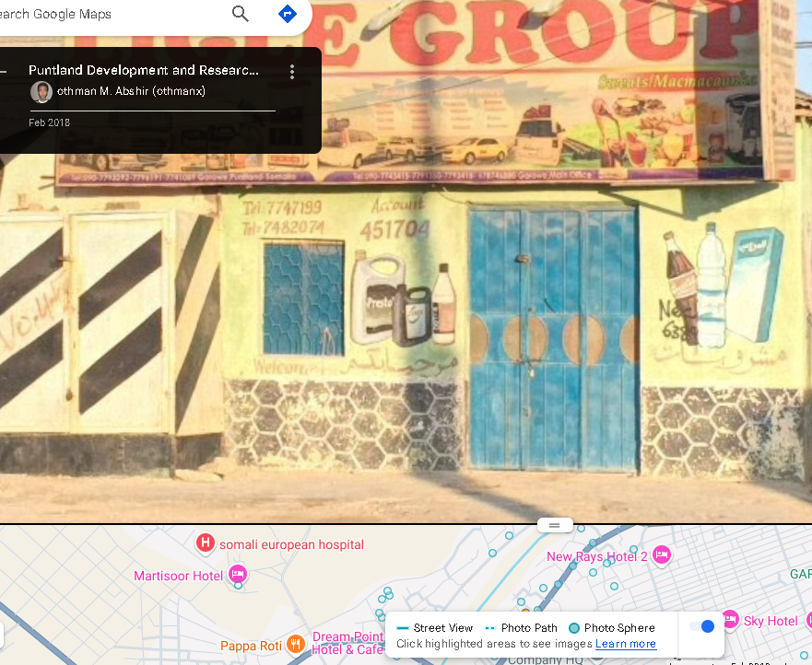
Task: Open the Learn more link
Action: (626, 644)
